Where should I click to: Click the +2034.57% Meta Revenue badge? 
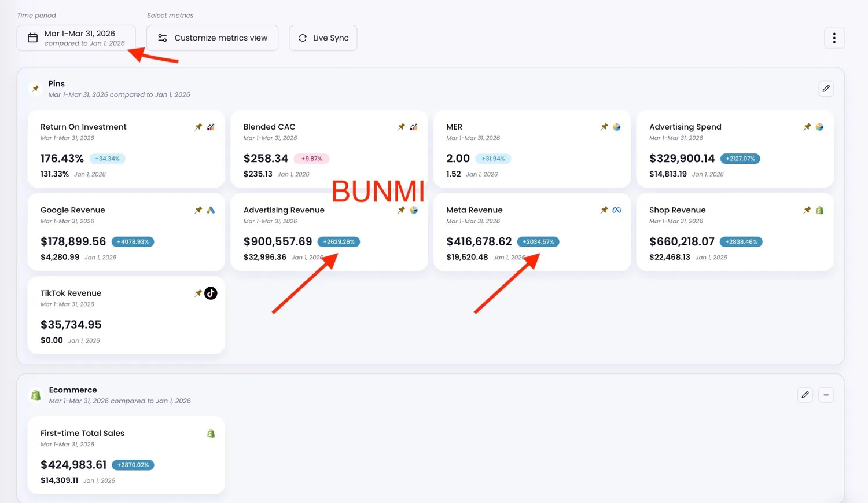[x=538, y=242]
